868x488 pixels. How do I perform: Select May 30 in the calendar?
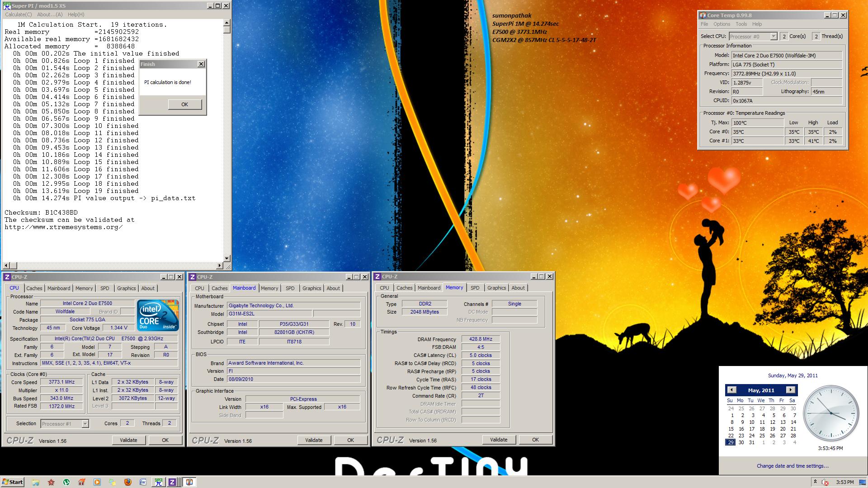[x=741, y=442]
